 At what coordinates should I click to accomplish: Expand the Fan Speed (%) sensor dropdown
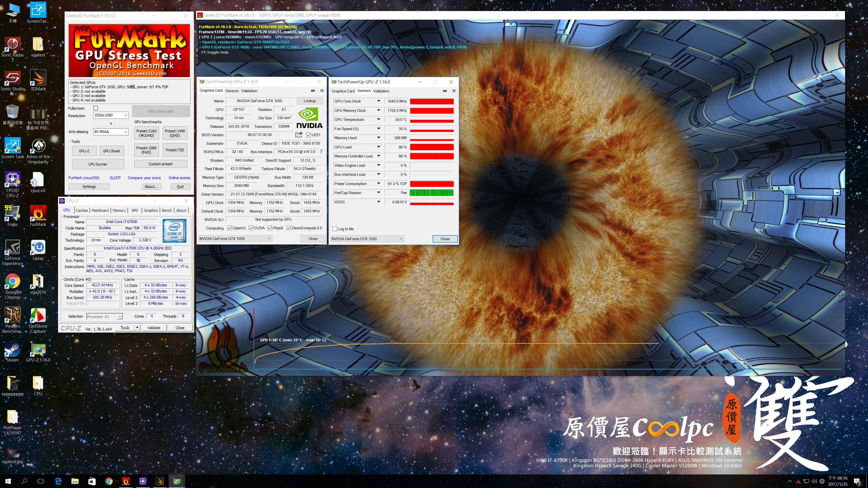(x=378, y=129)
